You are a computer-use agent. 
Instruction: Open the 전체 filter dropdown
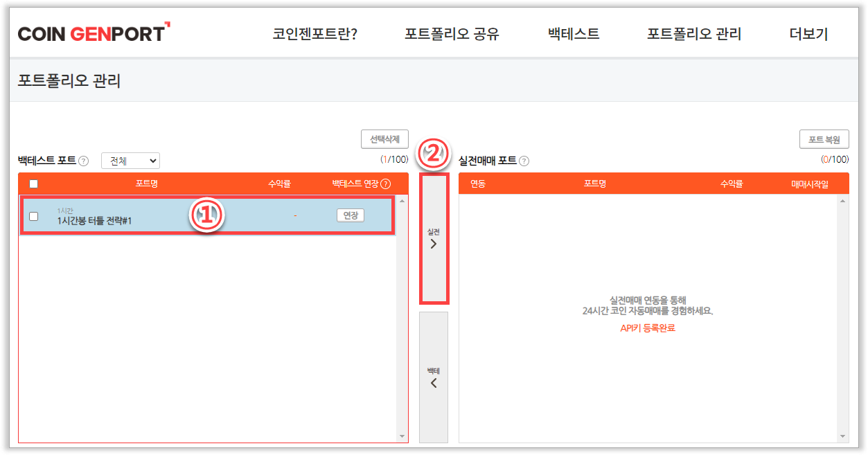click(x=130, y=161)
